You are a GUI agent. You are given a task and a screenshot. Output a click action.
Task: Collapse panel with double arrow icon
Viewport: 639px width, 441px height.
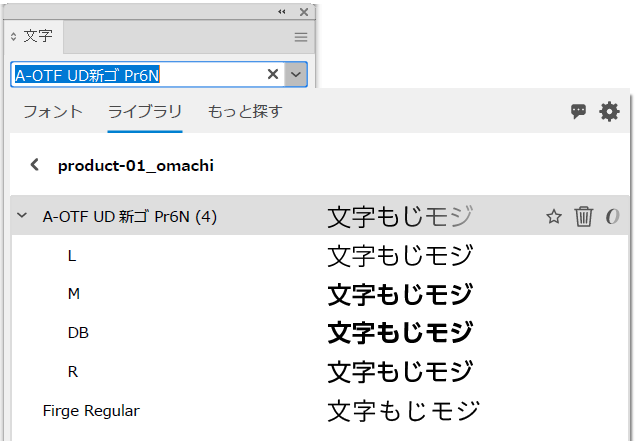281,11
